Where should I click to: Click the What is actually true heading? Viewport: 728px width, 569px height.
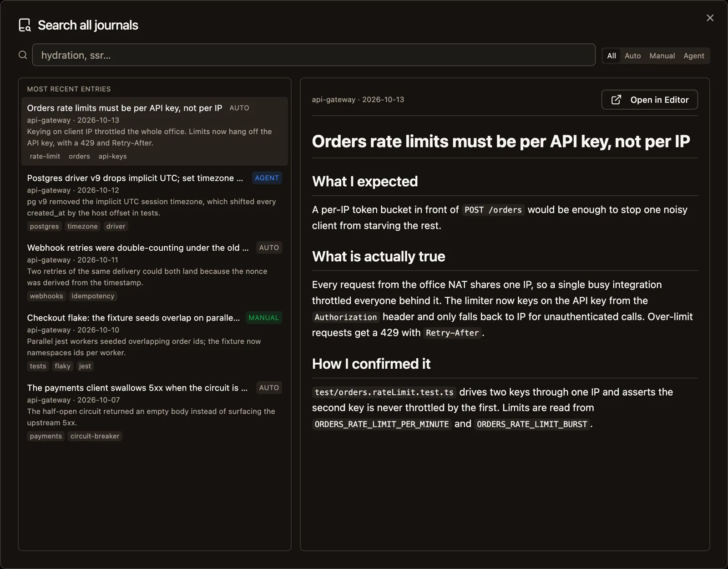pos(379,256)
